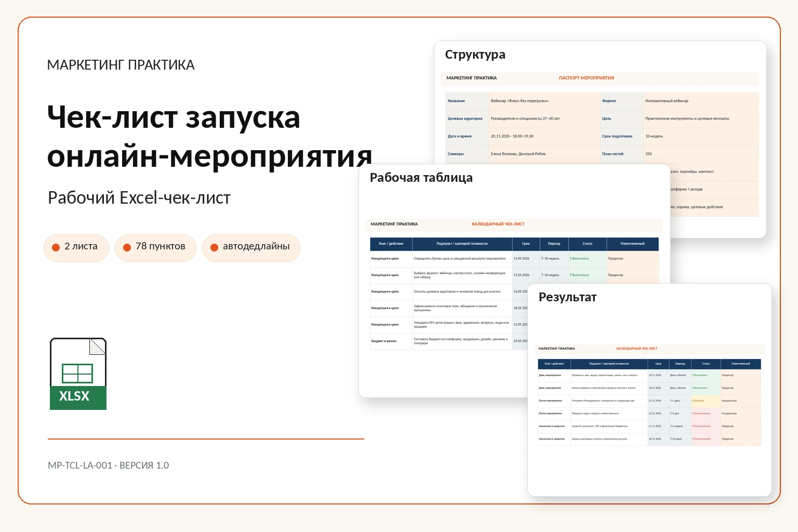Click 'Зафиксировать ключевую тему' row
This screenshot has width=798, height=532.
point(449,309)
